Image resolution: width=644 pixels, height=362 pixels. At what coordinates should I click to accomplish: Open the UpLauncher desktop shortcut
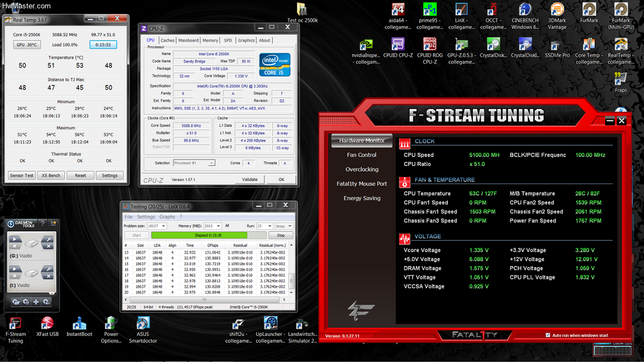tap(270, 330)
